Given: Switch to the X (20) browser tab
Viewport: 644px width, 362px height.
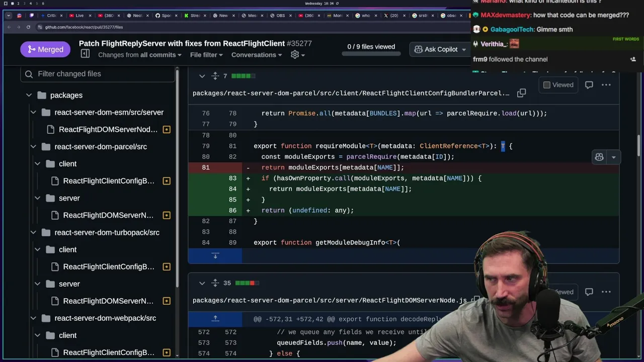Looking at the screenshot, I should pos(393,16).
